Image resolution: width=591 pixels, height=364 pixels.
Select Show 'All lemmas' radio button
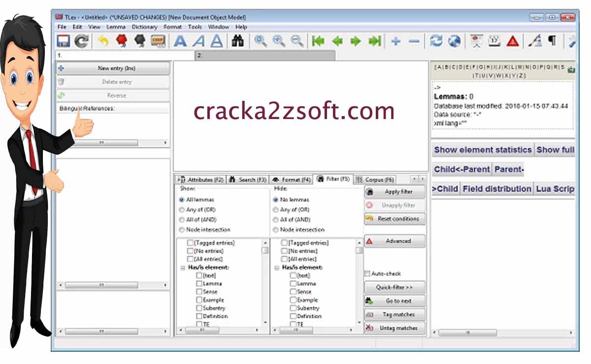coord(182,200)
